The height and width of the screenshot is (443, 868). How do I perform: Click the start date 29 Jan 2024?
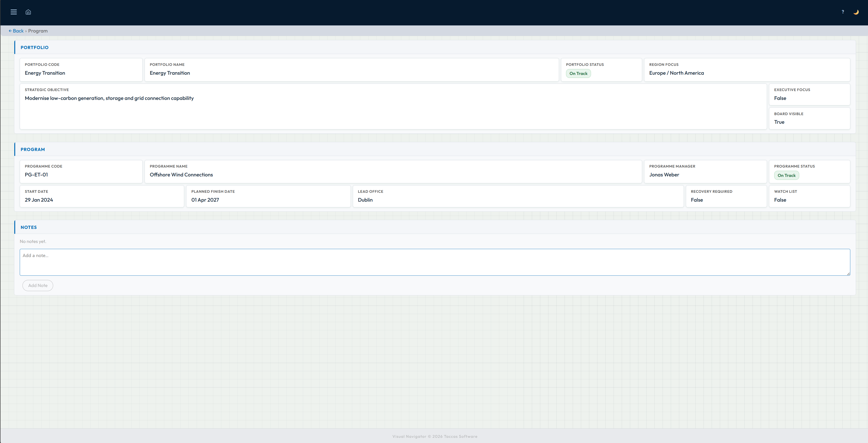(39, 200)
